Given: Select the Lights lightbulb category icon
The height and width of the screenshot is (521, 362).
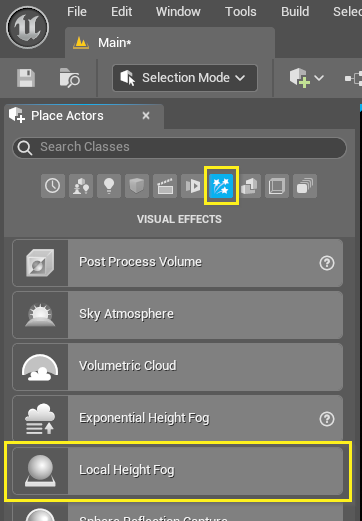Looking at the screenshot, I should (x=109, y=186).
